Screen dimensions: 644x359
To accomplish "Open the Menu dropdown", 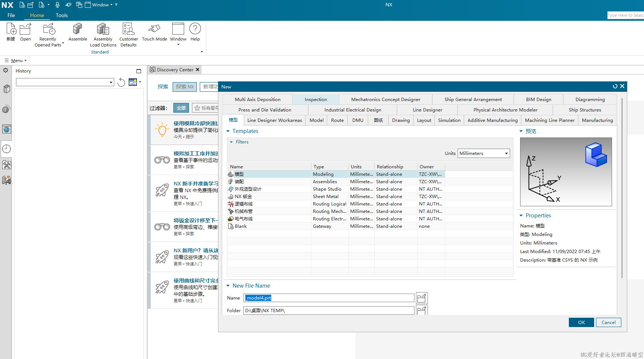I will pyautogui.click(x=16, y=61).
